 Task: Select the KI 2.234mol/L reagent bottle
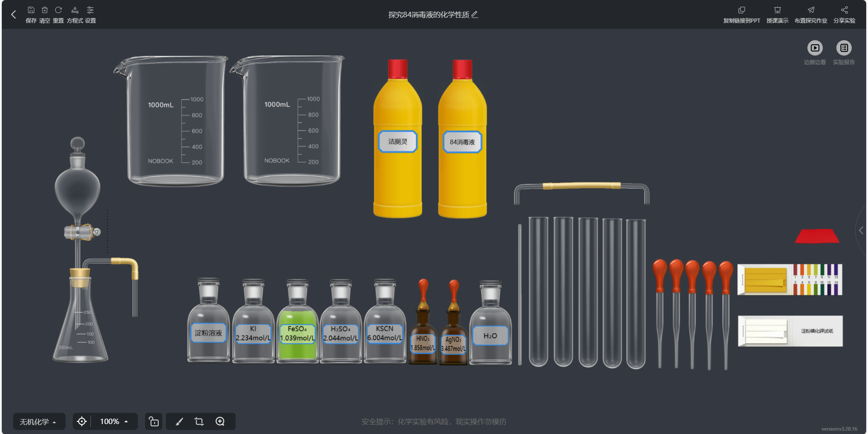click(253, 321)
